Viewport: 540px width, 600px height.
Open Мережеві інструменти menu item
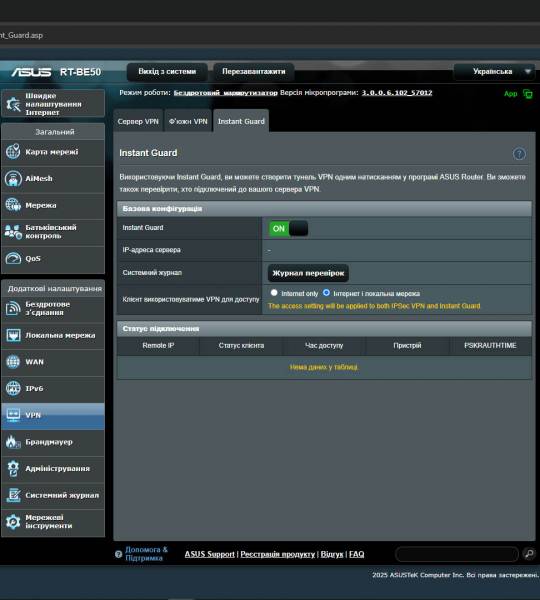(x=53, y=522)
